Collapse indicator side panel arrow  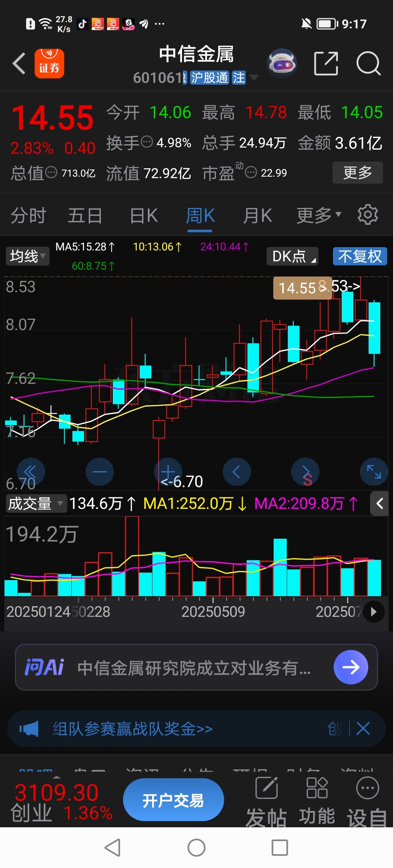pos(379,503)
